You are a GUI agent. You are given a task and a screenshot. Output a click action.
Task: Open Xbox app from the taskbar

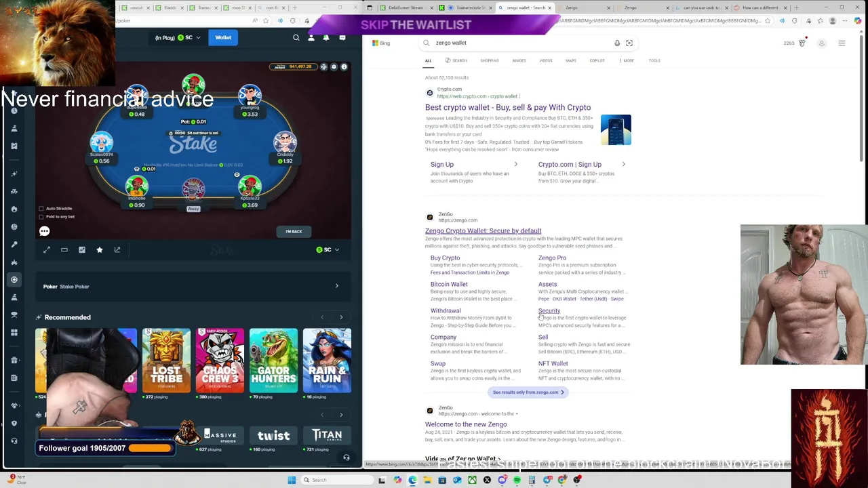[x=472, y=480]
